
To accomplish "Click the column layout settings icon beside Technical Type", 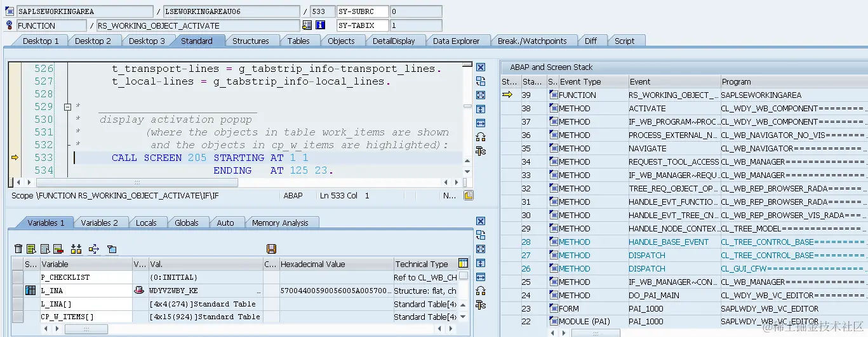I will tap(463, 263).
